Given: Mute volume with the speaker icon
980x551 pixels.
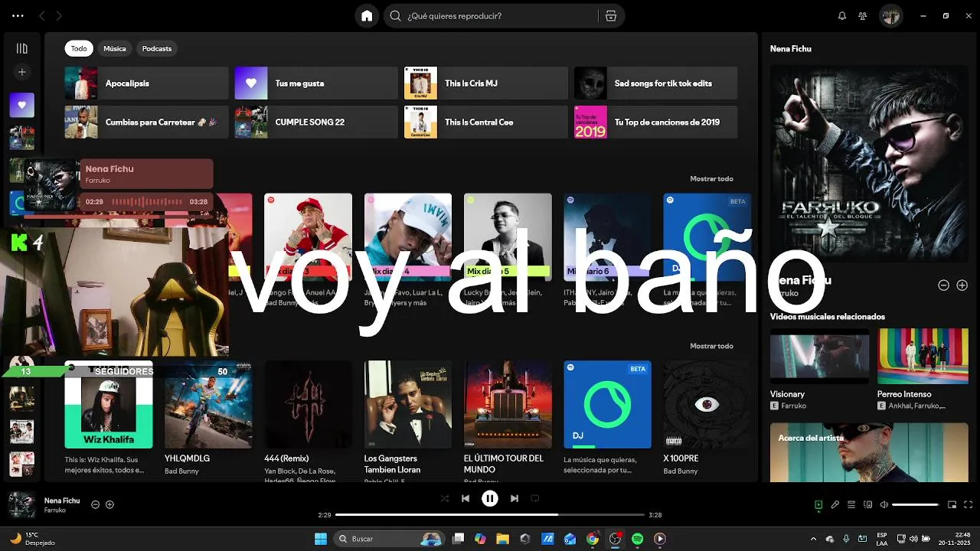Looking at the screenshot, I should (884, 505).
